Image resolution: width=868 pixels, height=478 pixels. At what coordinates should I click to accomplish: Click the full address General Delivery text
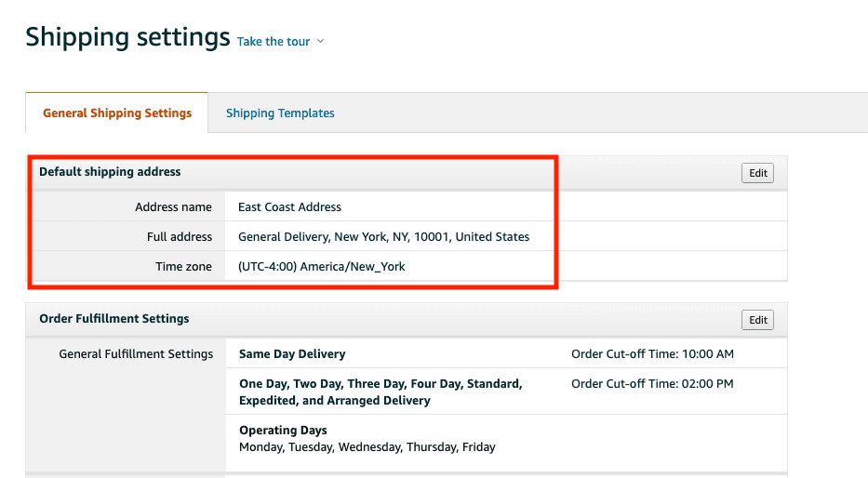383,237
